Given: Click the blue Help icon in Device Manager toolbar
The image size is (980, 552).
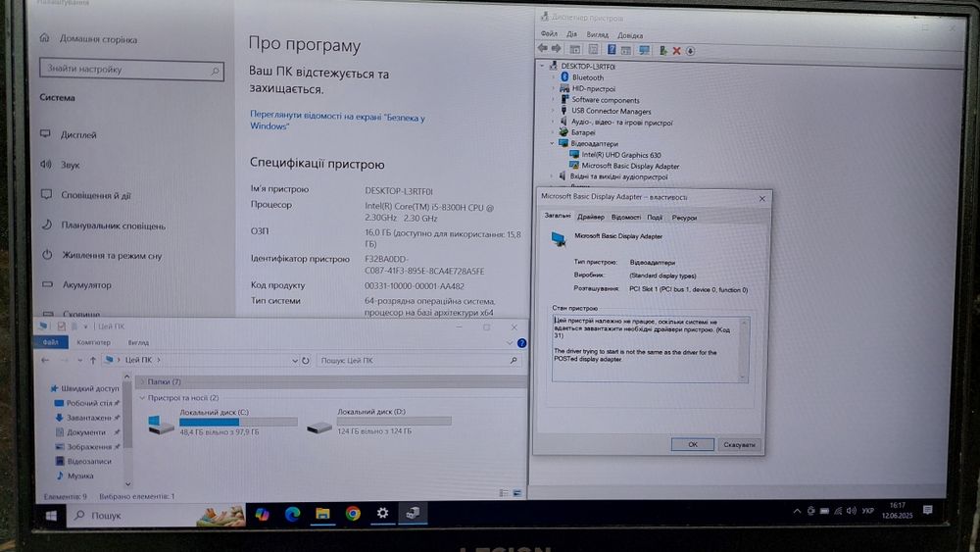Looking at the screenshot, I should pyautogui.click(x=612, y=50).
